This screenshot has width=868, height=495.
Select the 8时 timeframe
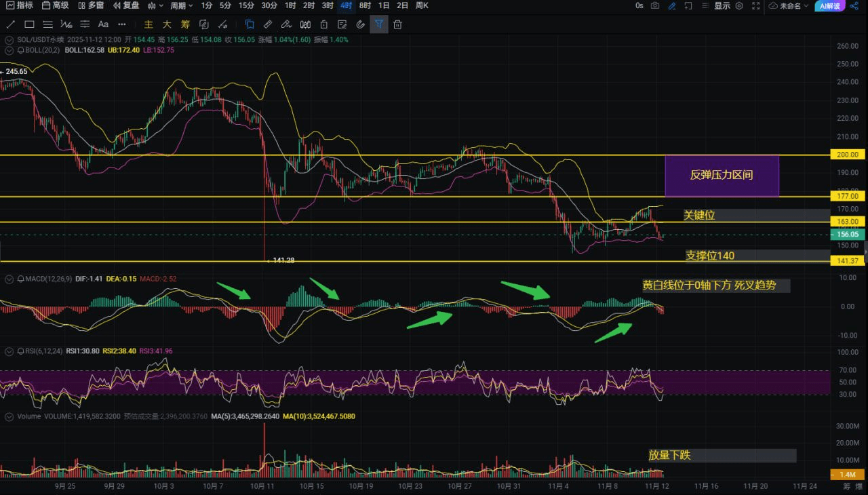tap(365, 5)
